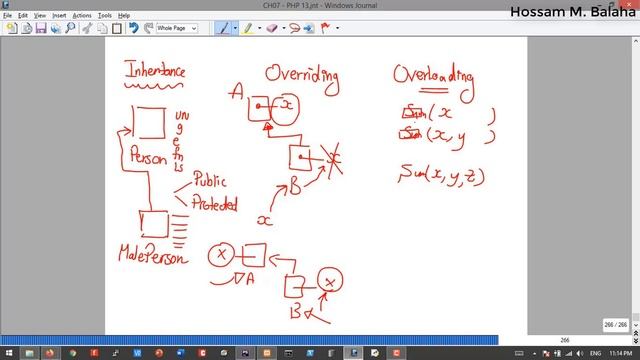
Task: Open Firefox from the taskbar
Action: [x=50, y=353]
